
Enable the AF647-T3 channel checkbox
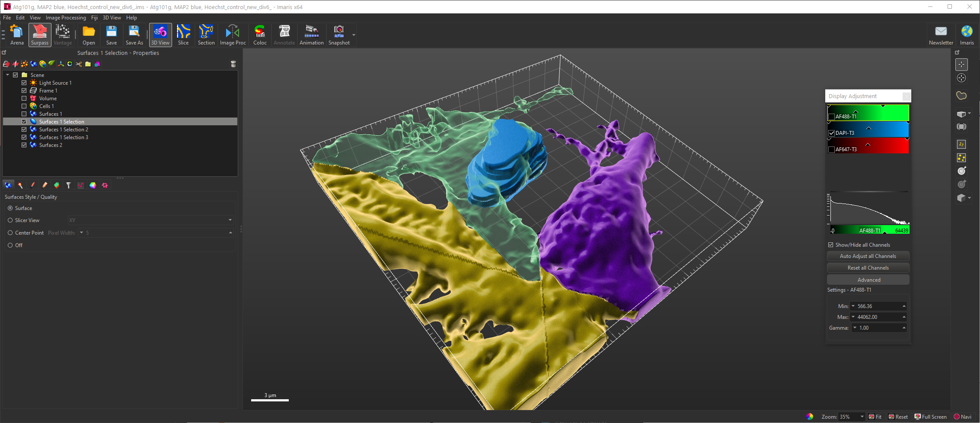(831, 149)
